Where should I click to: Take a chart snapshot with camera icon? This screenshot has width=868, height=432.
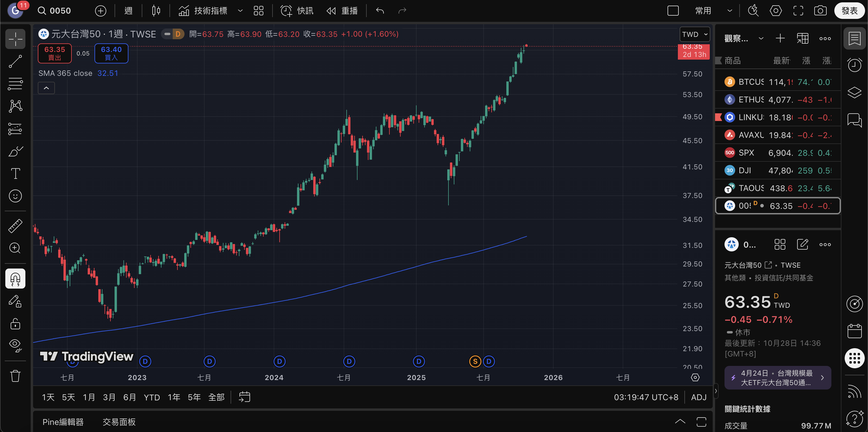tap(820, 11)
